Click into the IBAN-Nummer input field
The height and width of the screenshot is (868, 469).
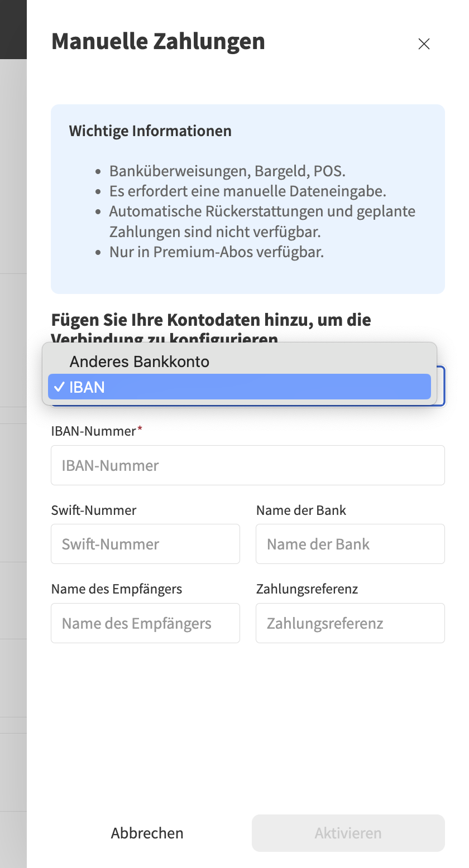pos(247,465)
